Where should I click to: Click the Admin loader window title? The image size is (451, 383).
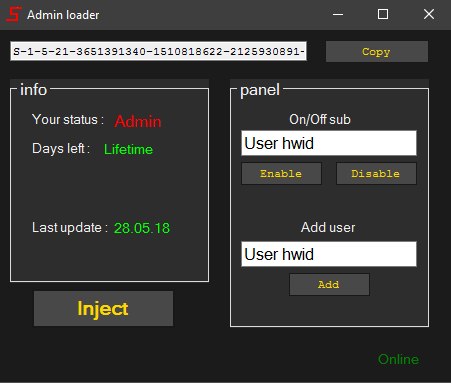63,15
